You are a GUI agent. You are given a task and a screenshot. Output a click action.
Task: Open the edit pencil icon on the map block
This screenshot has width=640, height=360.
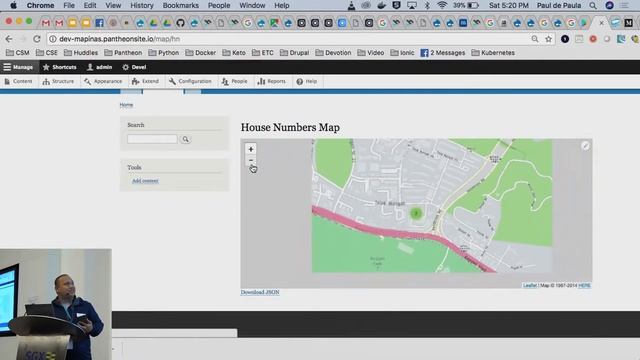tap(585, 146)
